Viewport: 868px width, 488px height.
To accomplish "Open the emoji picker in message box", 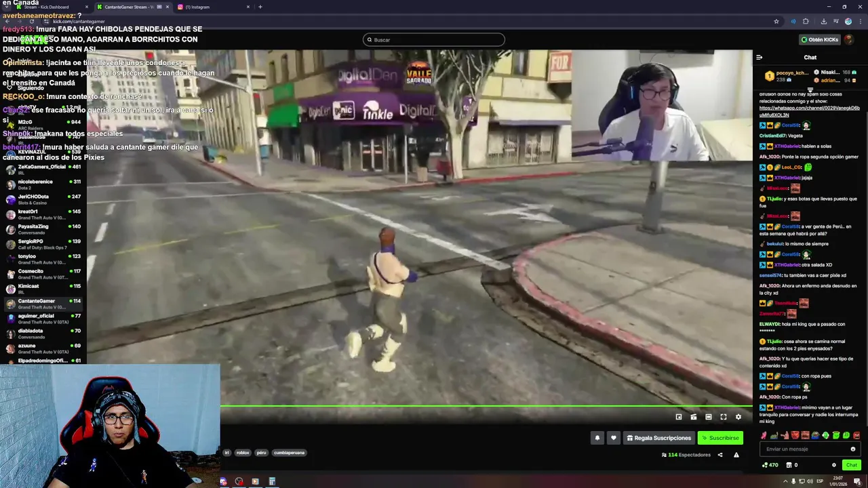I will tap(853, 449).
